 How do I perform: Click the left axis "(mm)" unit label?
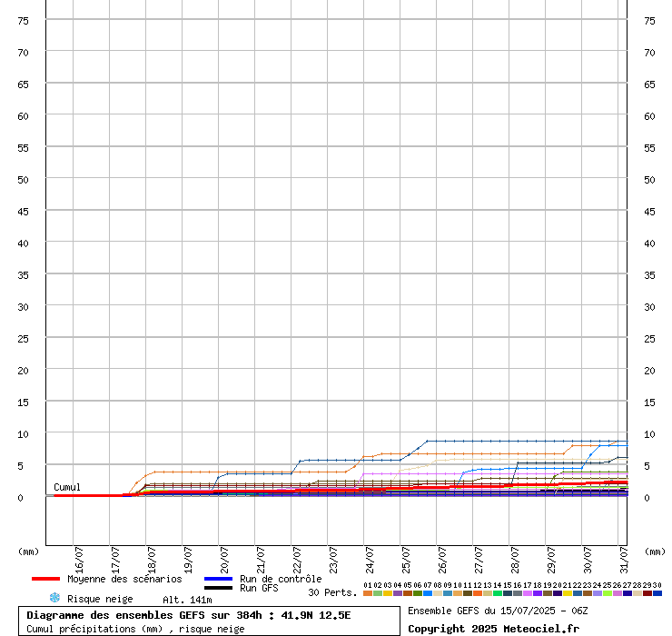(x=28, y=552)
